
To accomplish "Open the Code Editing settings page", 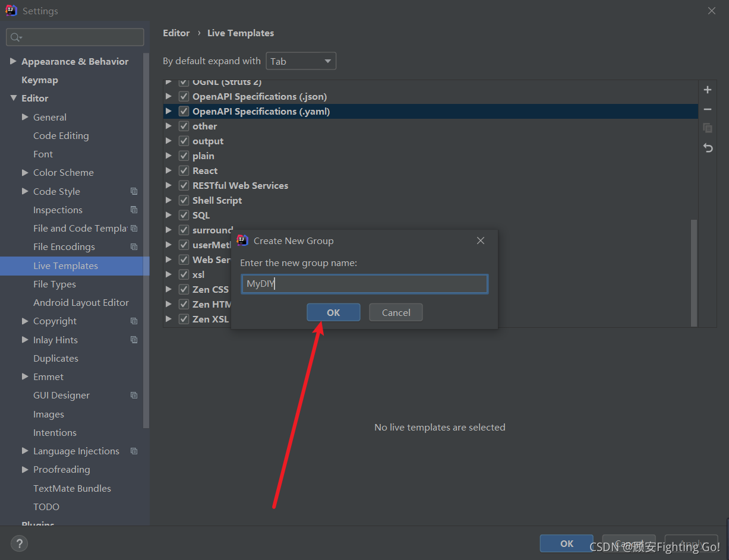I will coord(61,135).
